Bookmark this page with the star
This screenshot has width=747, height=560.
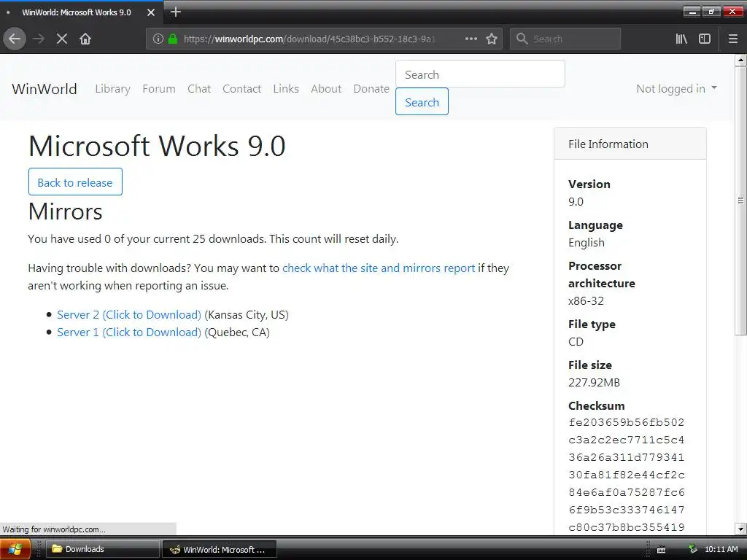coord(492,39)
